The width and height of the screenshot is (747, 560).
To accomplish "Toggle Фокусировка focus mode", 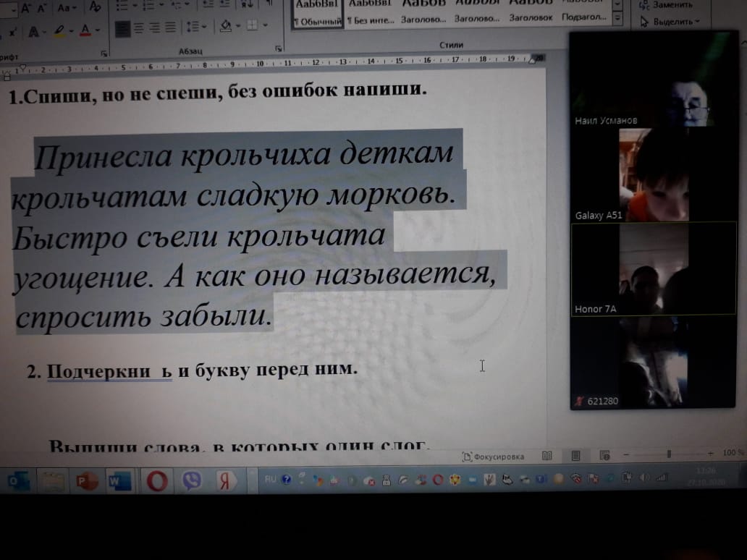I will tap(494, 457).
